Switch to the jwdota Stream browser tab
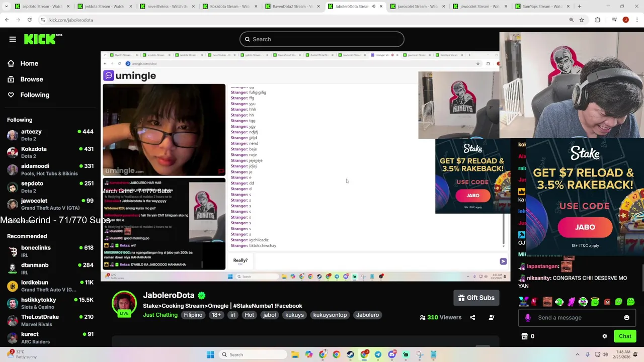 click(105, 7)
